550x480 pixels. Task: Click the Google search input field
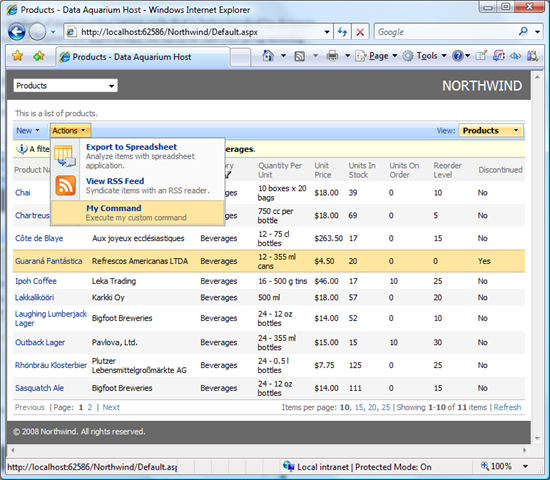click(x=445, y=32)
